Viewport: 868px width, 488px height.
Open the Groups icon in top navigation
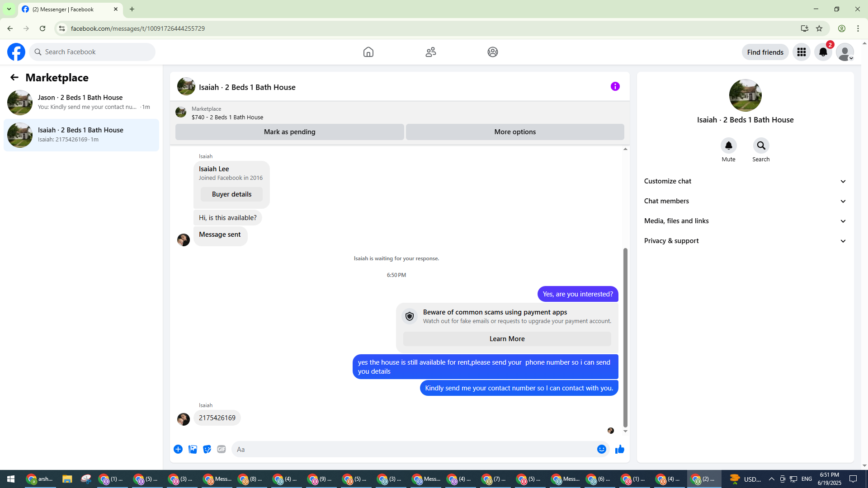493,52
